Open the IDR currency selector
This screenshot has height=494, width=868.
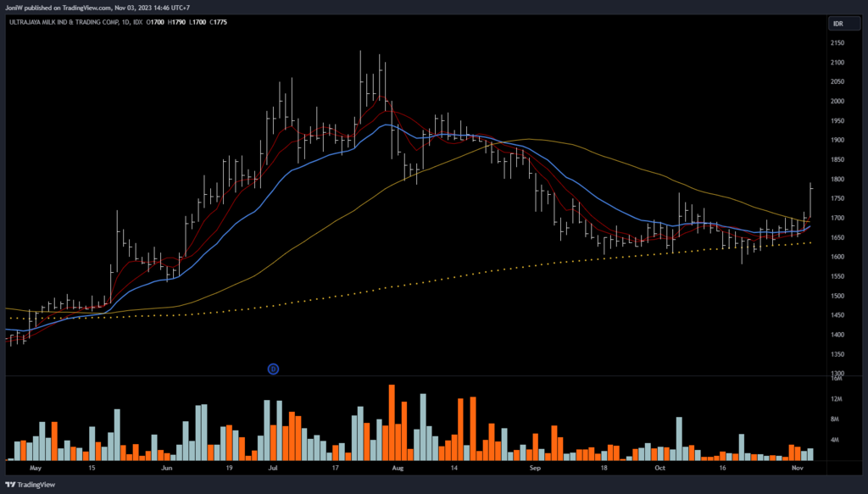tap(837, 24)
